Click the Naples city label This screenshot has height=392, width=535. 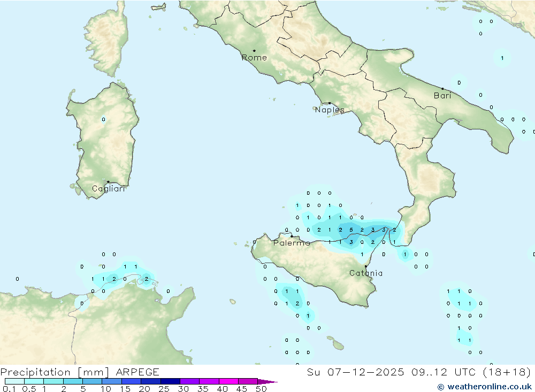330,110
